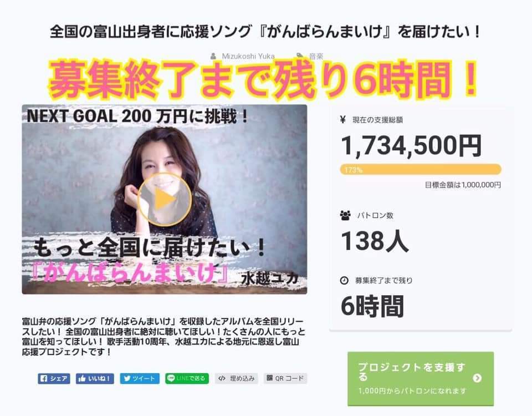Click the video thumbnail NEXT GOAL caption

click(x=137, y=117)
